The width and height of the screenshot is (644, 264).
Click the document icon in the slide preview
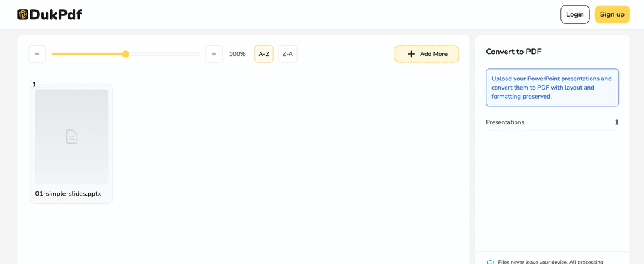click(x=72, y=137)
